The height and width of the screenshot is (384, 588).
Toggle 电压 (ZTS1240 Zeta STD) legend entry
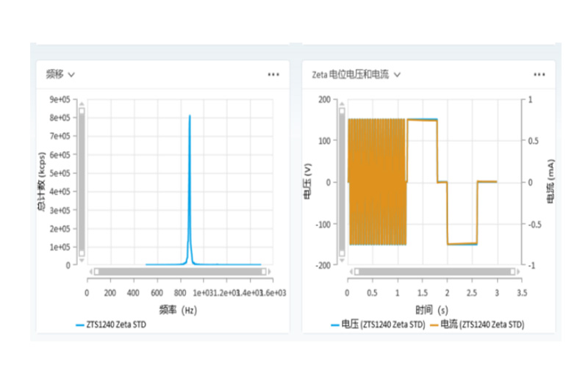click(378, 325)
